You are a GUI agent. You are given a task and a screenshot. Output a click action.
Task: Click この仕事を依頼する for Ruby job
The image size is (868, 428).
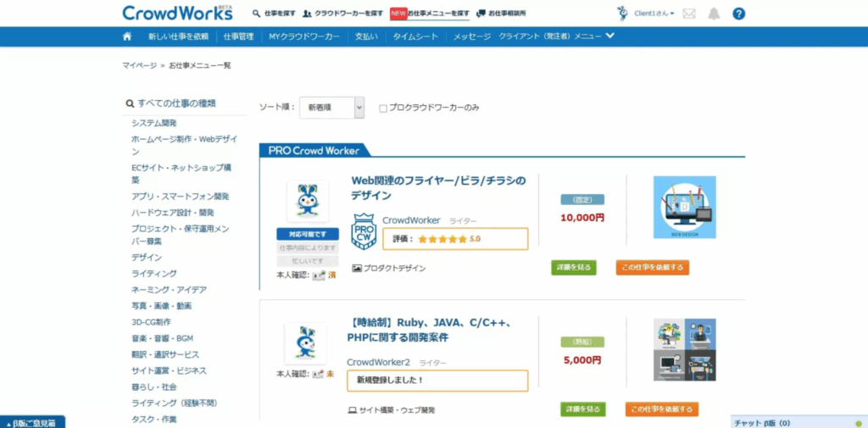pos(662,409)
